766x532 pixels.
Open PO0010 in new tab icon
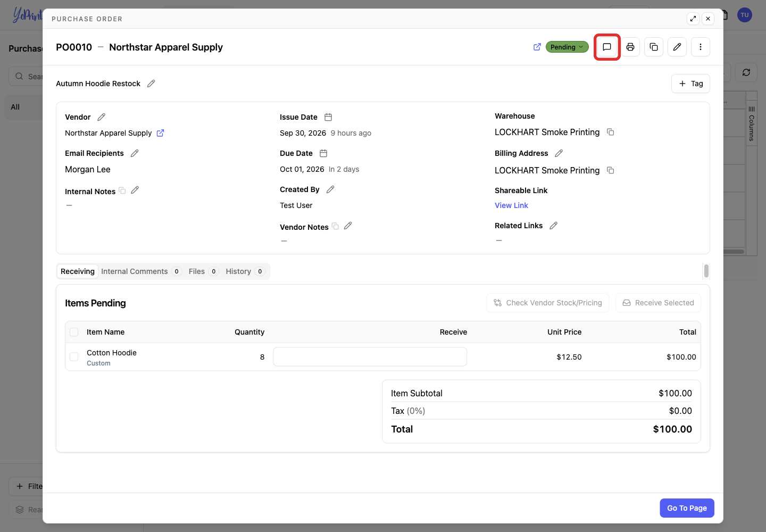[x=537, y=47]
